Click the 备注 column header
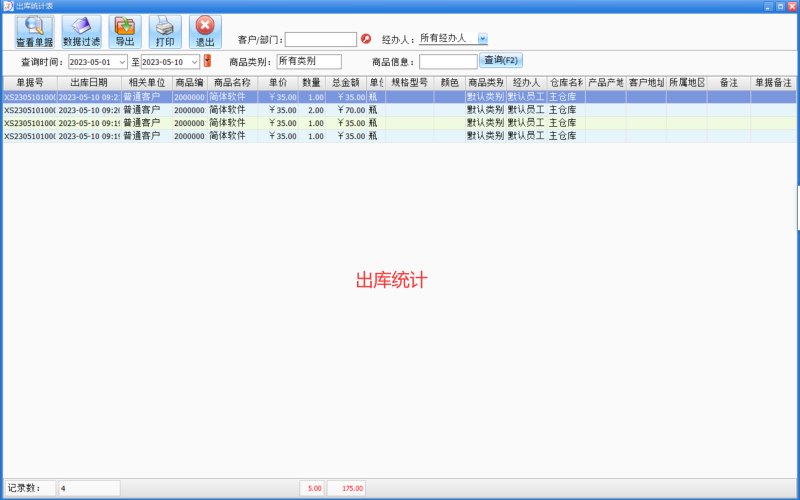Viewport: 800px width, 500px height. tap(729, 83)
